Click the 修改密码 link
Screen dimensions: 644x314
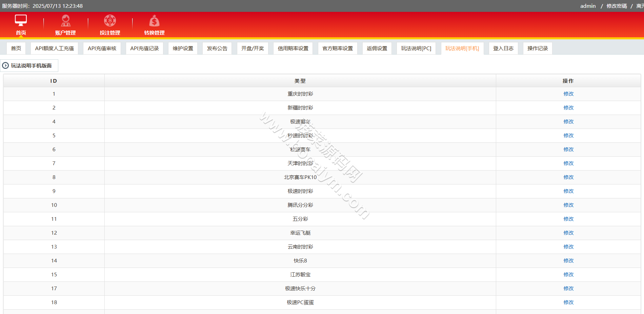(x=617, y=6)
